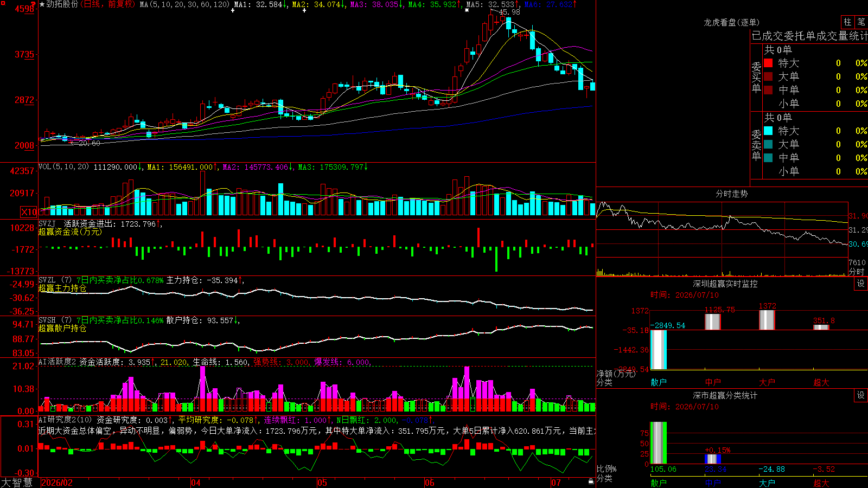
Task: Click the 超大 bar labeled 351.8
Action: 821,327
